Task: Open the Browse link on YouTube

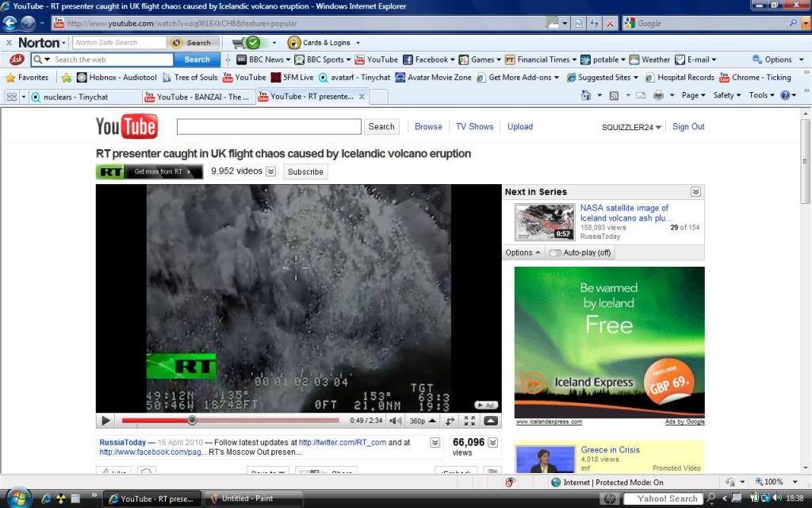Action: (428, 126)
